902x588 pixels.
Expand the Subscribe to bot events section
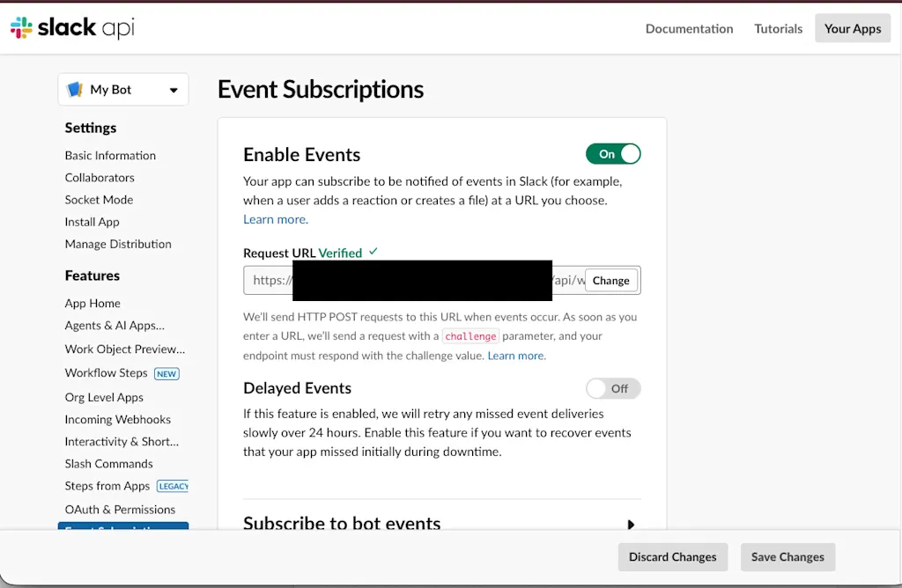tap(631, 525)
